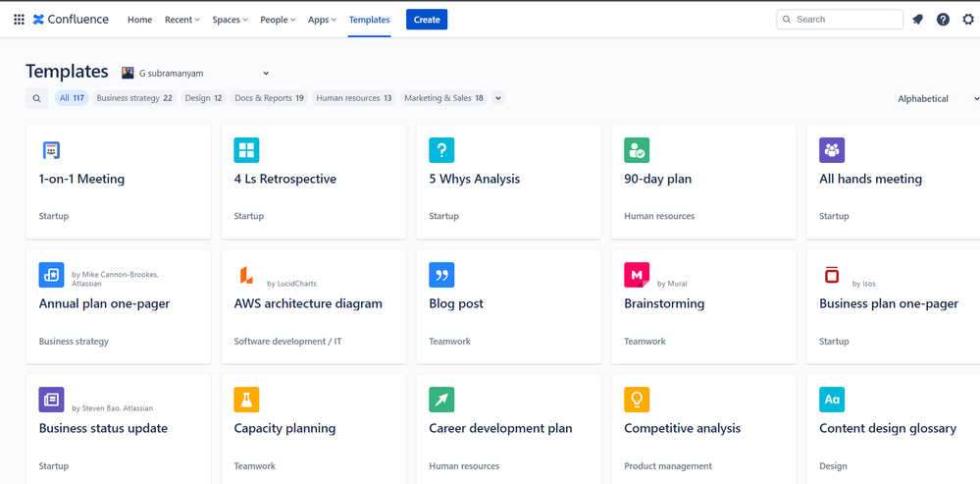Click the G subramanyam avatar image

coord(128,74)
